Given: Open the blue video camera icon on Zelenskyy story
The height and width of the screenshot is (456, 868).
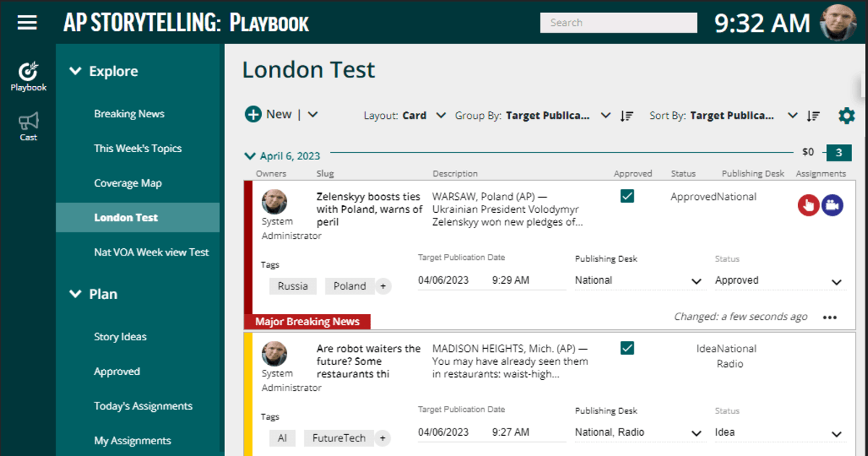Looking at the screenshot, I should tap(833, 205).
